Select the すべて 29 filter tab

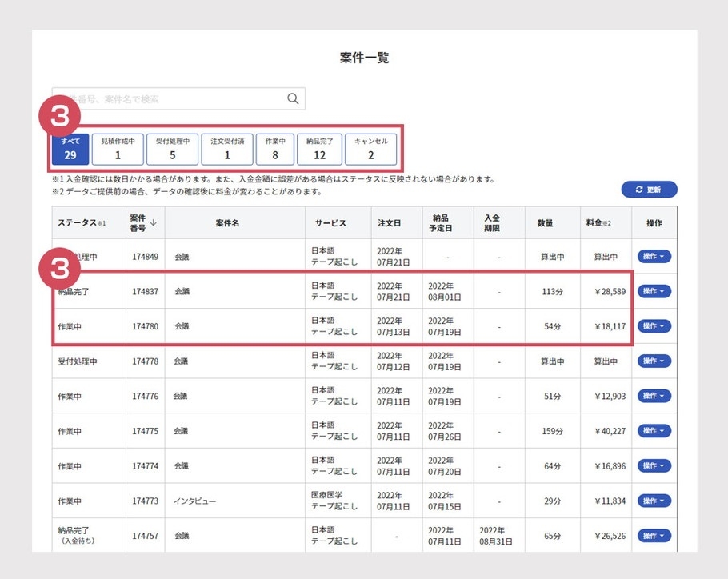point(70,149)
